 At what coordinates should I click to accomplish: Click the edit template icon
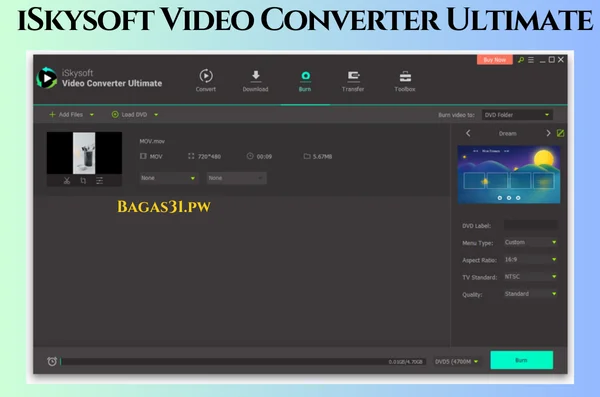(x=560, y=133)
